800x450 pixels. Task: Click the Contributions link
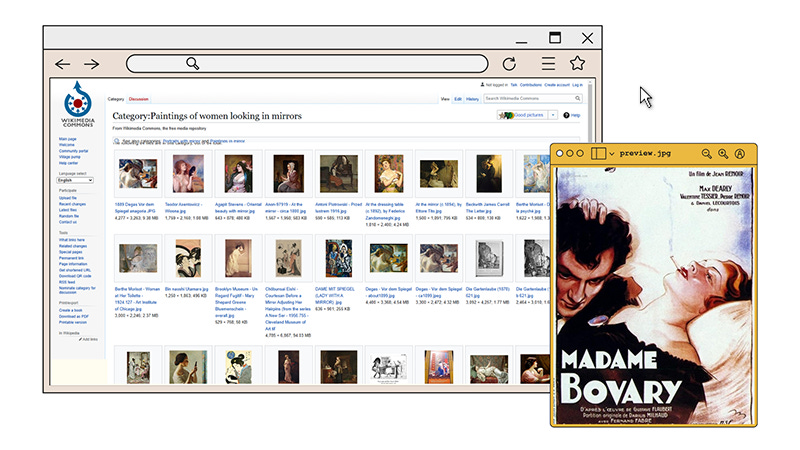(531, 85)
